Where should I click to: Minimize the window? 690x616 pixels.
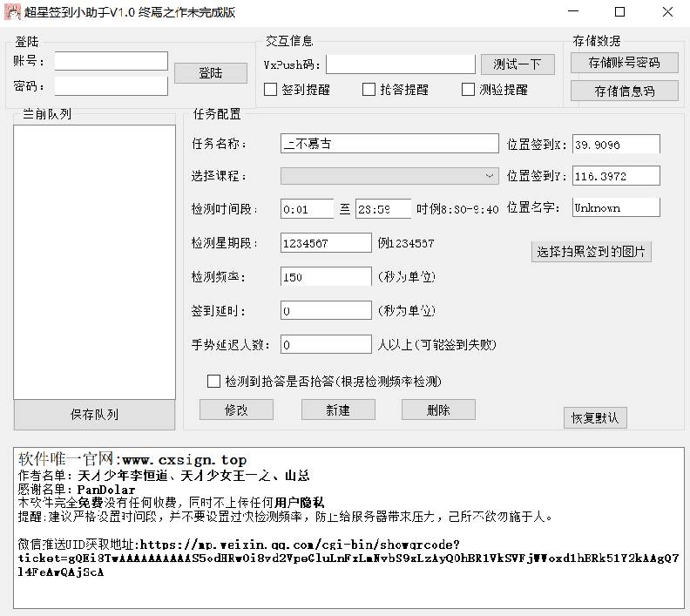[573, 12]
